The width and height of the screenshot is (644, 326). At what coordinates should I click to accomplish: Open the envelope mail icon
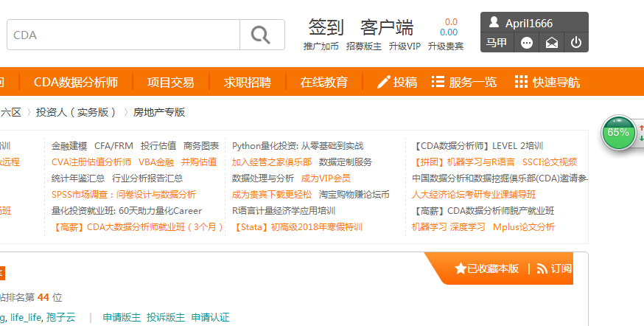[x=552, y=43]
